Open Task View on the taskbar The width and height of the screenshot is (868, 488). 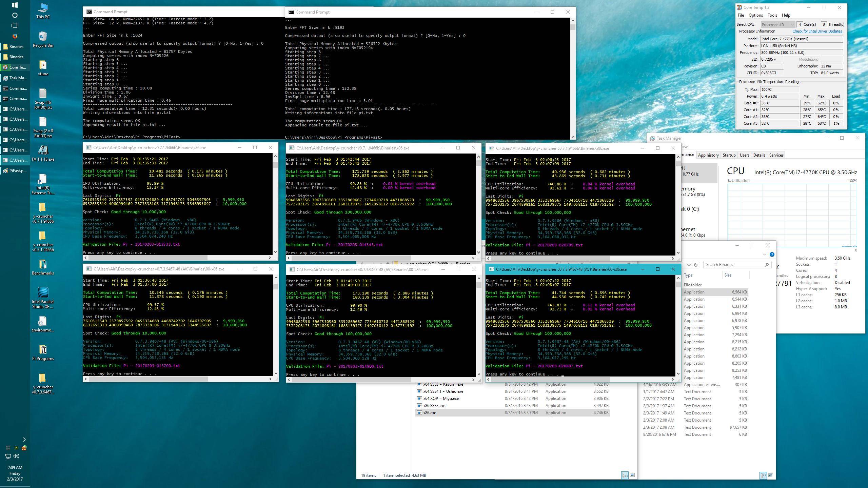(x=15, y=25)
